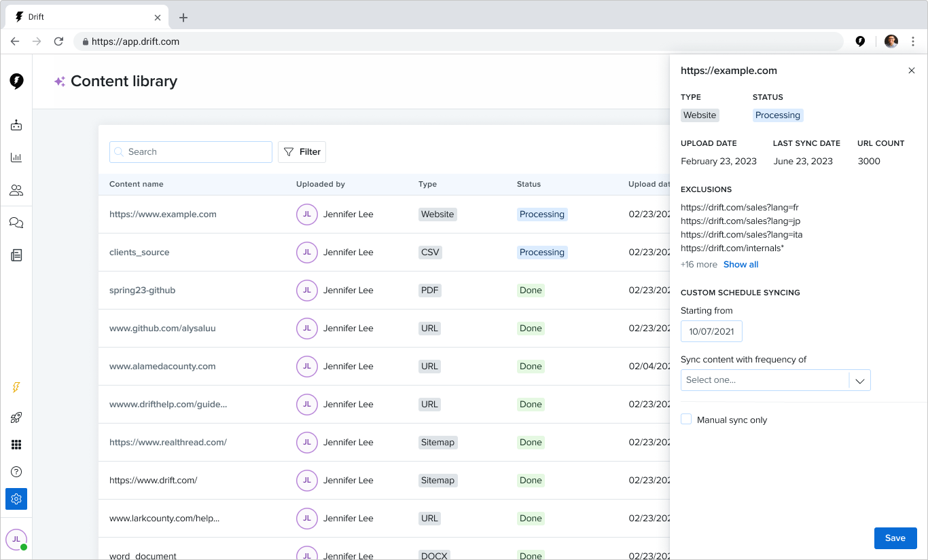928x560 pixels.
Task: Open the bot playbooks sidebar icon
Action: click(16, 126)
